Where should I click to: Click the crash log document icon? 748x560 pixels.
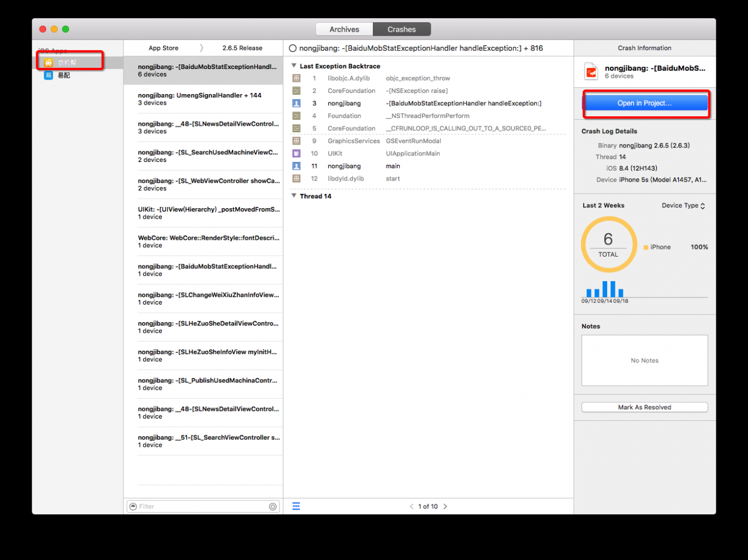[x=591, y=72]
